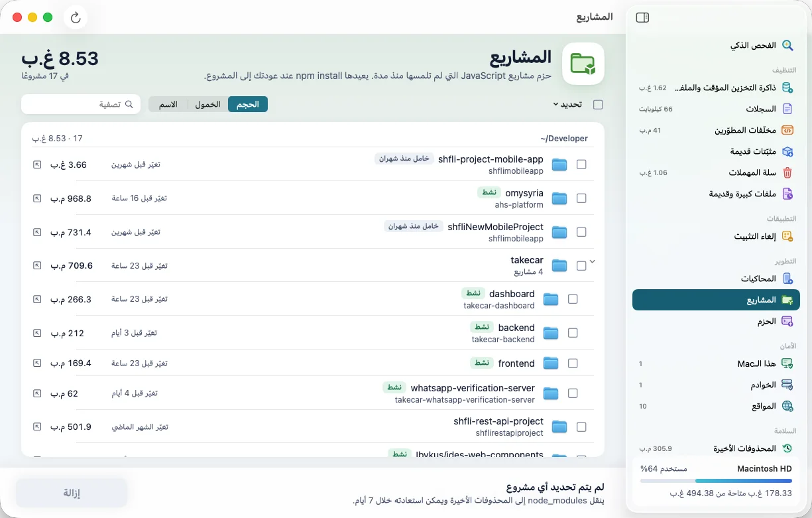Click the إلغاء التثبيت uninstaller icon

pyautogui.click(x=787, y=236)
